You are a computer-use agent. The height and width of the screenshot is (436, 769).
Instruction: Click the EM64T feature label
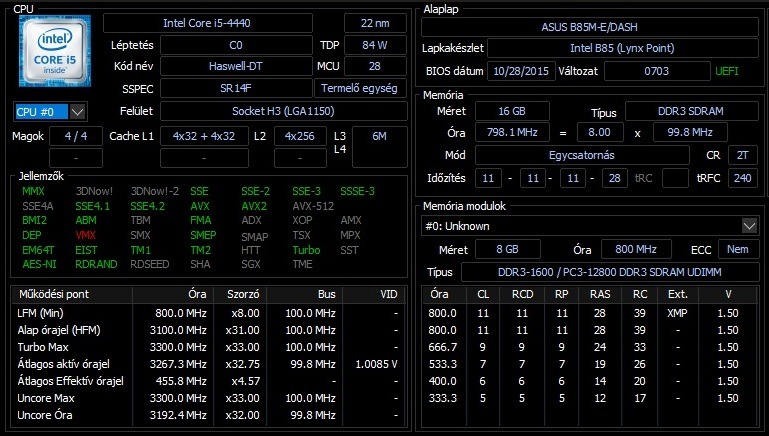pyautogui.click(x=38, y=250)
